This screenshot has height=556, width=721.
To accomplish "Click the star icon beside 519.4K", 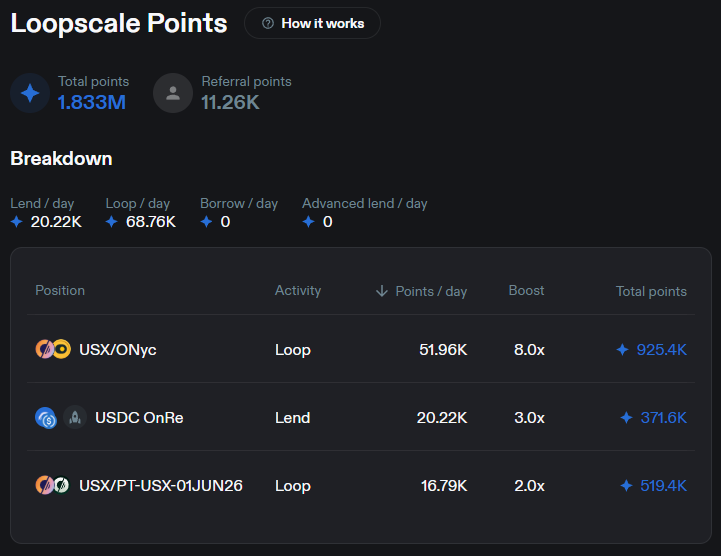I will coord(626,486).
